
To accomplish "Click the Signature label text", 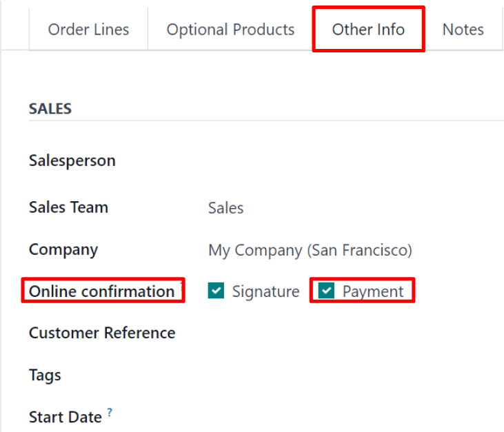I will 265,291.
